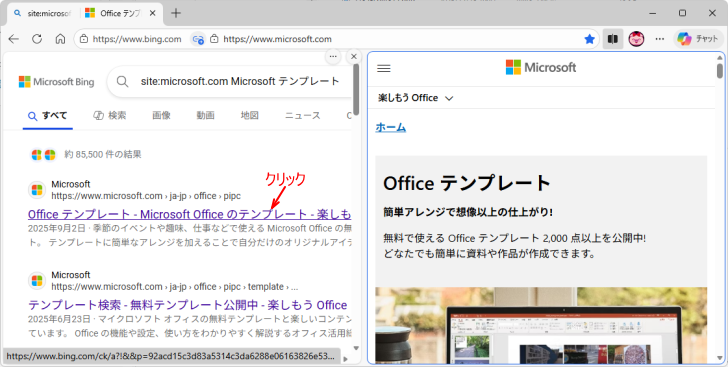728x367 pixels.
Task: Click the left pane vertical scrollbar
Action: [356, 89]
